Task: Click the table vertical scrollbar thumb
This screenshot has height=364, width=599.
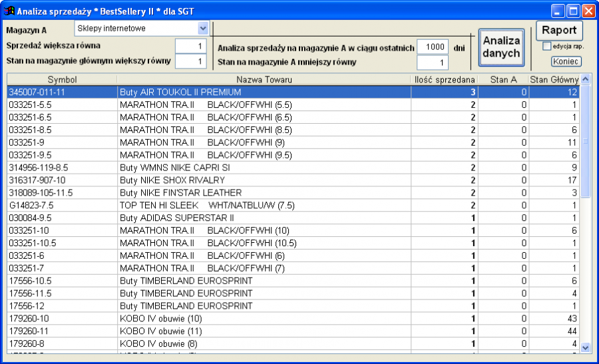Action: 585,141
